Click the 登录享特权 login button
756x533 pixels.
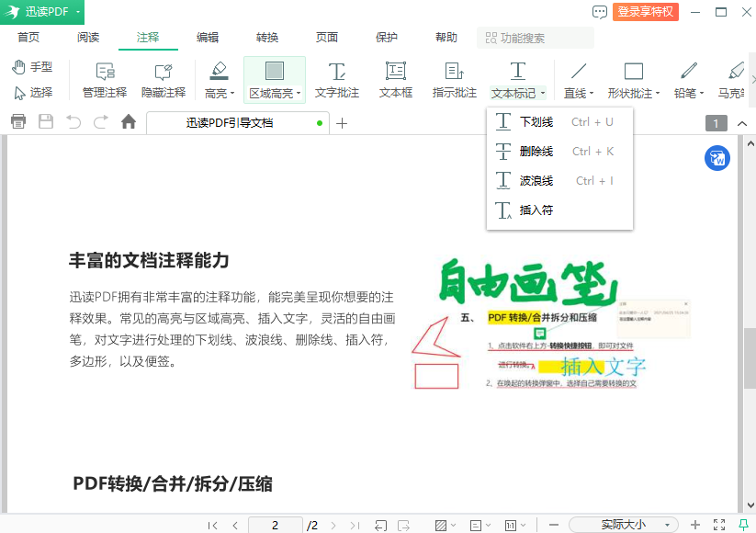[x=646, y=12]
